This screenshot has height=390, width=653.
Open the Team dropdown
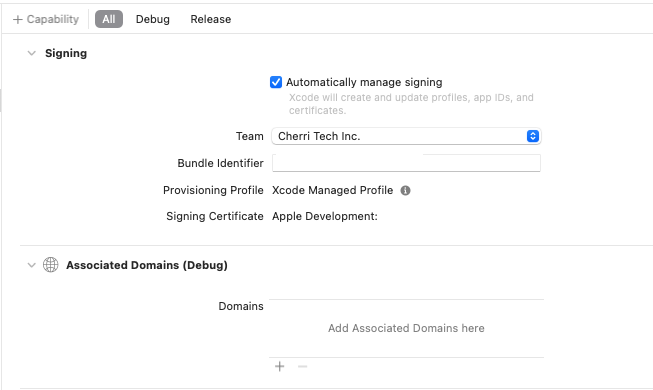point(406,136)
